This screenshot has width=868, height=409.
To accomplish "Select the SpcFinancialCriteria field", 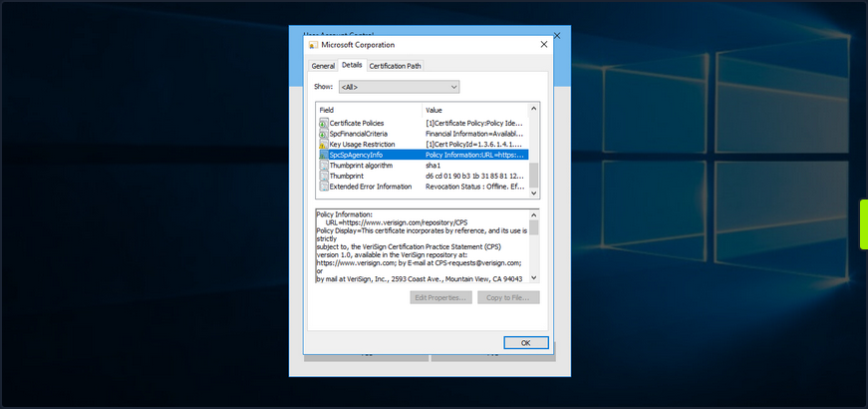I will pos(358,134).
